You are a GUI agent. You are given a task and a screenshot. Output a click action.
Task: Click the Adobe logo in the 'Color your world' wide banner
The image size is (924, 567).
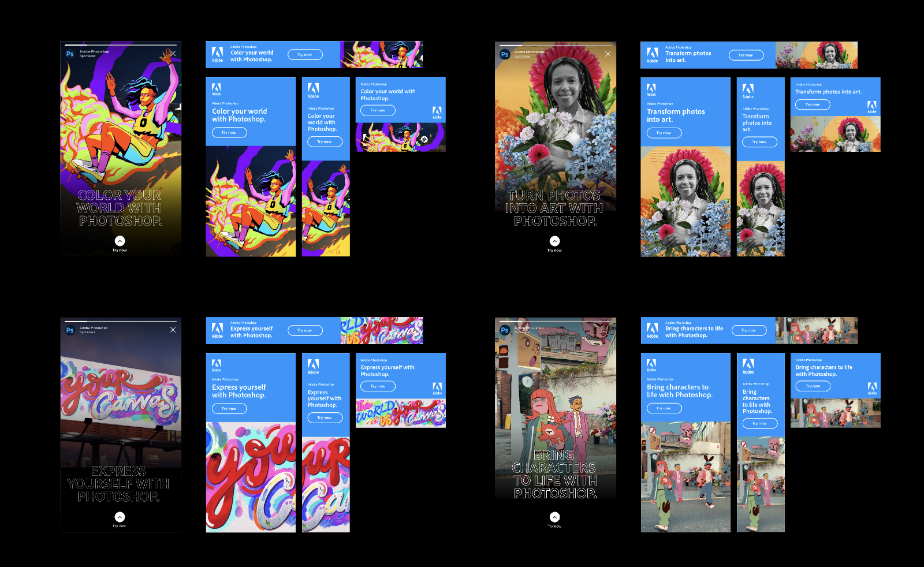point(217,54)
